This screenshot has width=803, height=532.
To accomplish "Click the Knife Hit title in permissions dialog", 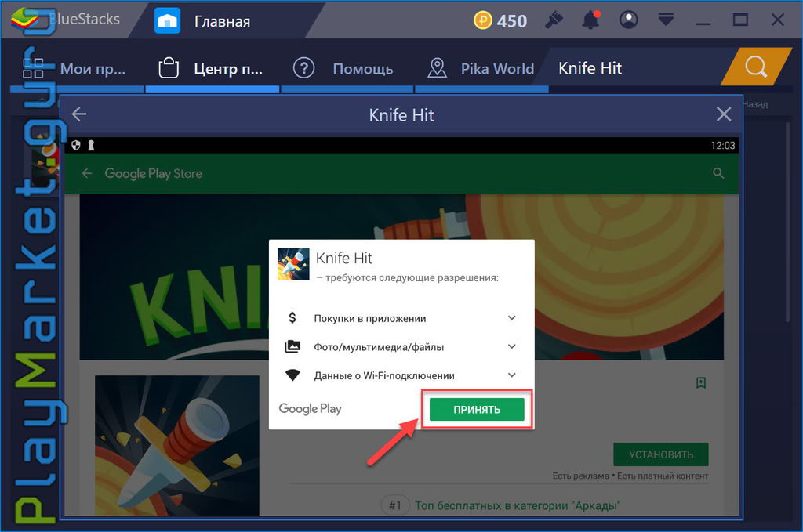I will pyautogui.click(x=343, y=258).
